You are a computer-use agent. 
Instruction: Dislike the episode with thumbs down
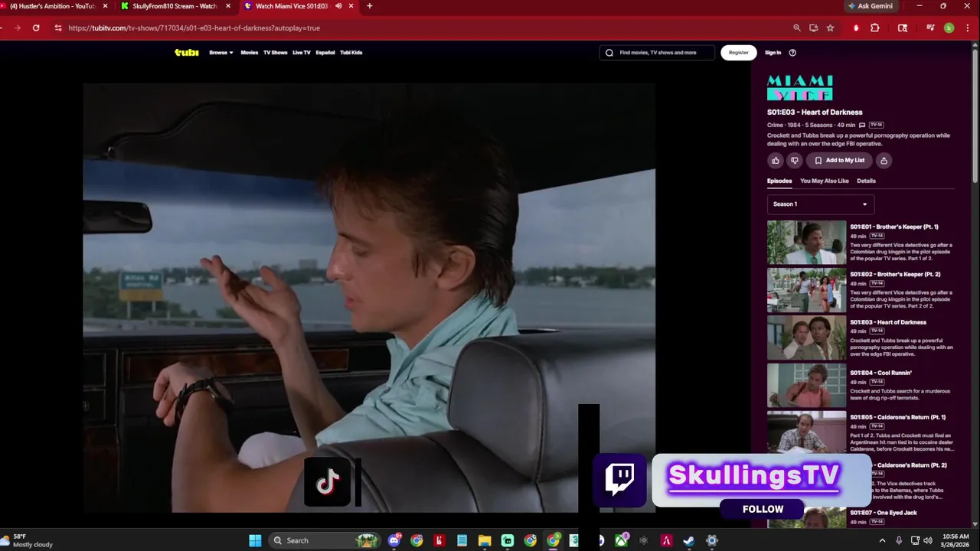coord(795,161)
